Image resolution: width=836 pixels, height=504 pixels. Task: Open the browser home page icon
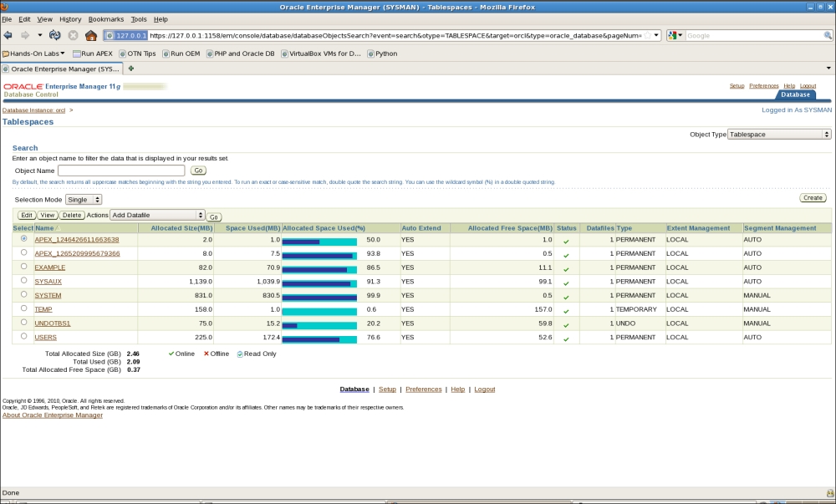[x=91, y=35]
